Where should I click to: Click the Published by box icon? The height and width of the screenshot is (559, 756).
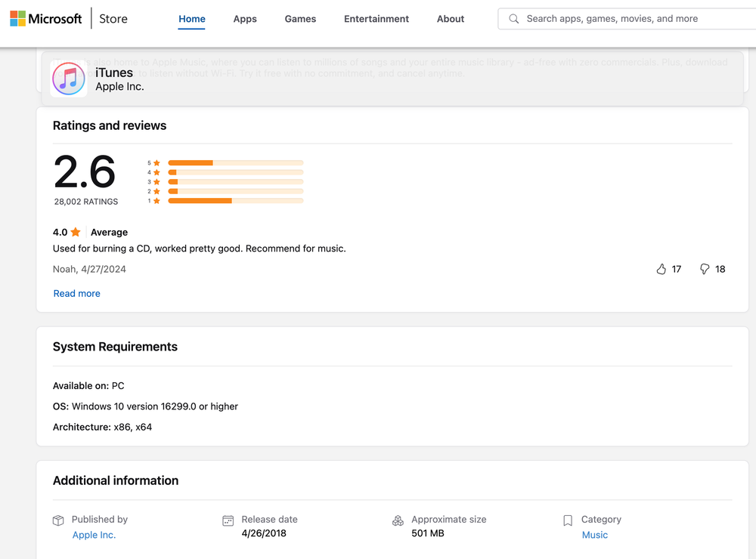coord(58,520)
